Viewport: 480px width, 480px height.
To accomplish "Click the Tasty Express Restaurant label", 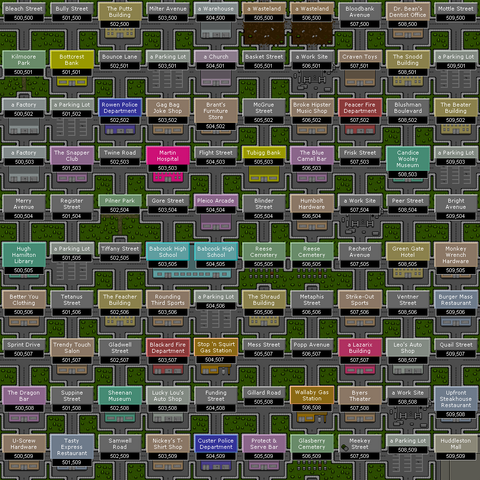I will [72, 447].
